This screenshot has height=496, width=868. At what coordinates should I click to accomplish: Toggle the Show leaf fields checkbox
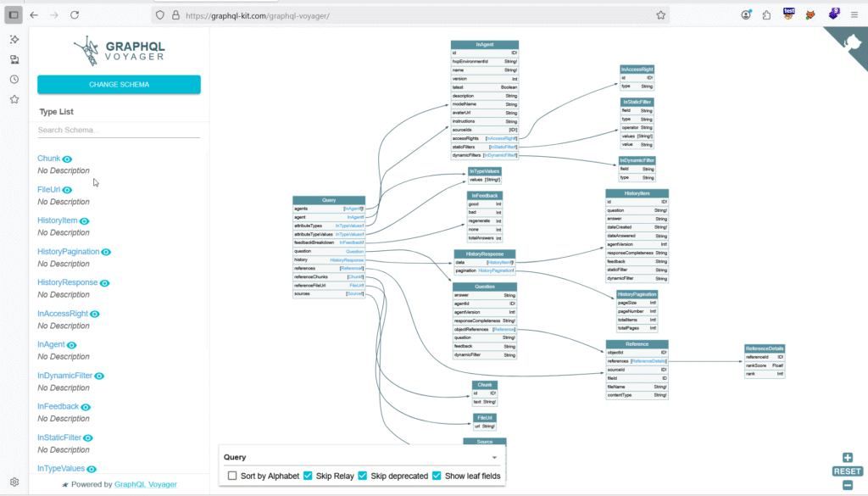437,476
